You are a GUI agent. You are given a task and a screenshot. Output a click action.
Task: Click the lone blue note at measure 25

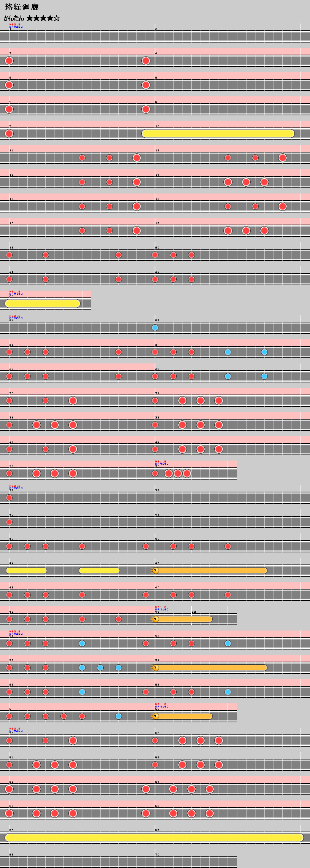click(x=155, y=328)
